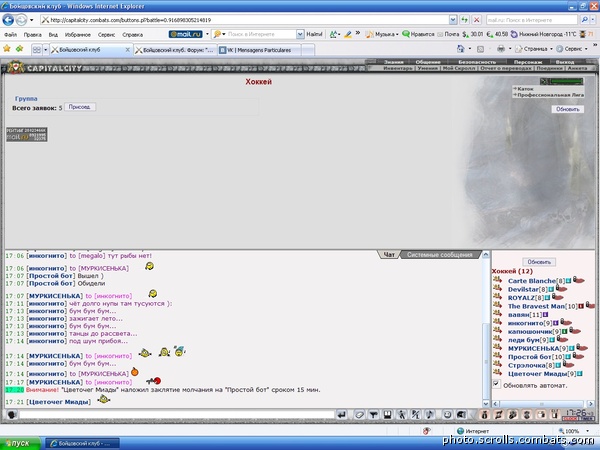Go to 'Профессиональная Лига' location link

click(x=551, y=95)
